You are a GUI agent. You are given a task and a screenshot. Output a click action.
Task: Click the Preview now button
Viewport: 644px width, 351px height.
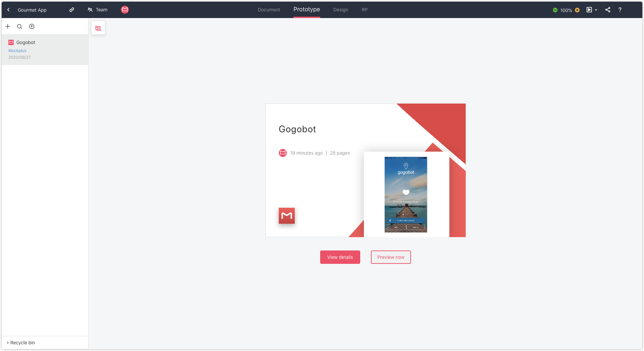tap(391, 257)
